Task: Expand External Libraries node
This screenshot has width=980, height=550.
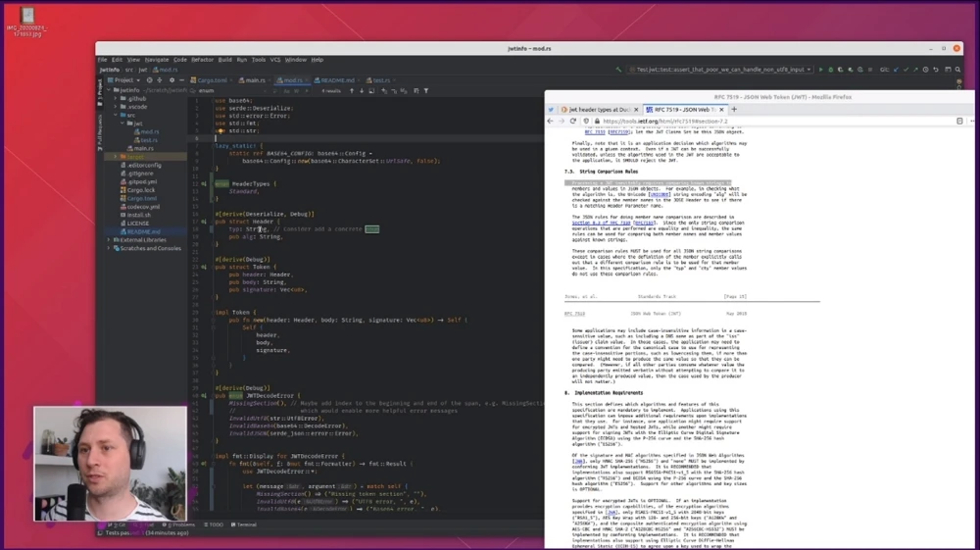Action: 109,239
